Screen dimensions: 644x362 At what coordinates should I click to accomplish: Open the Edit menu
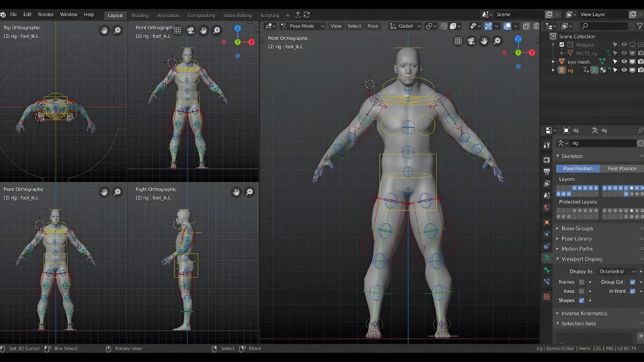click(x=27, y=14)
